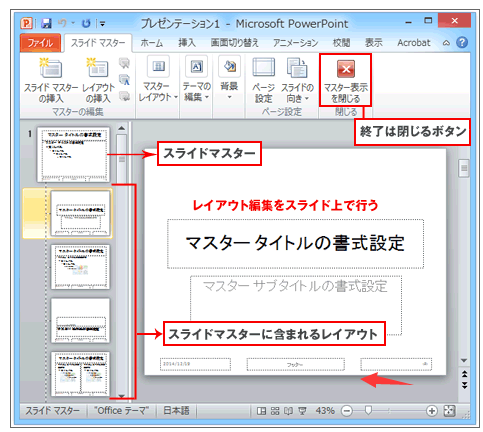
Task: Click the "Office テーマ" status bar label
Action: pos(121,411)
